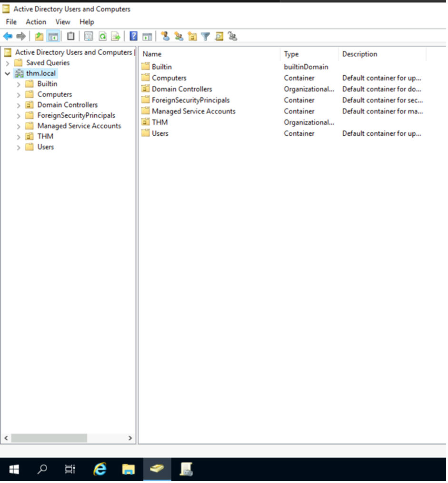Click the Back arrow toolbar button

coord(8,37)
